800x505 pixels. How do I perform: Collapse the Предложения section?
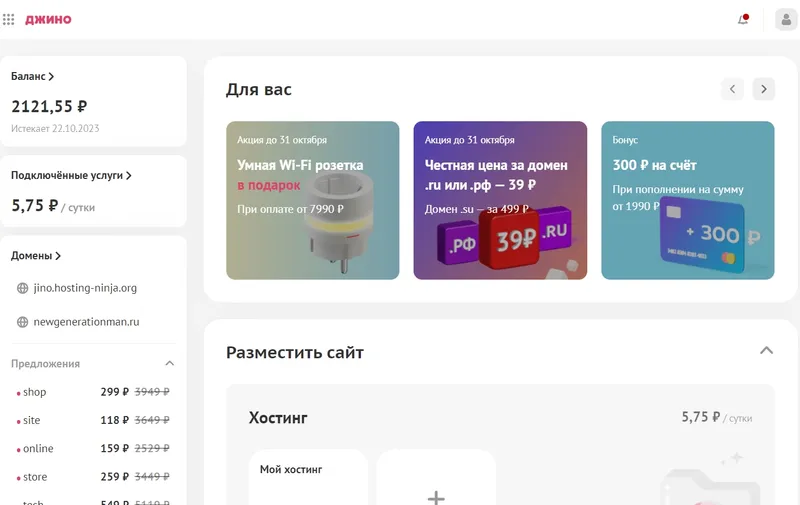(x=170, y=363)
